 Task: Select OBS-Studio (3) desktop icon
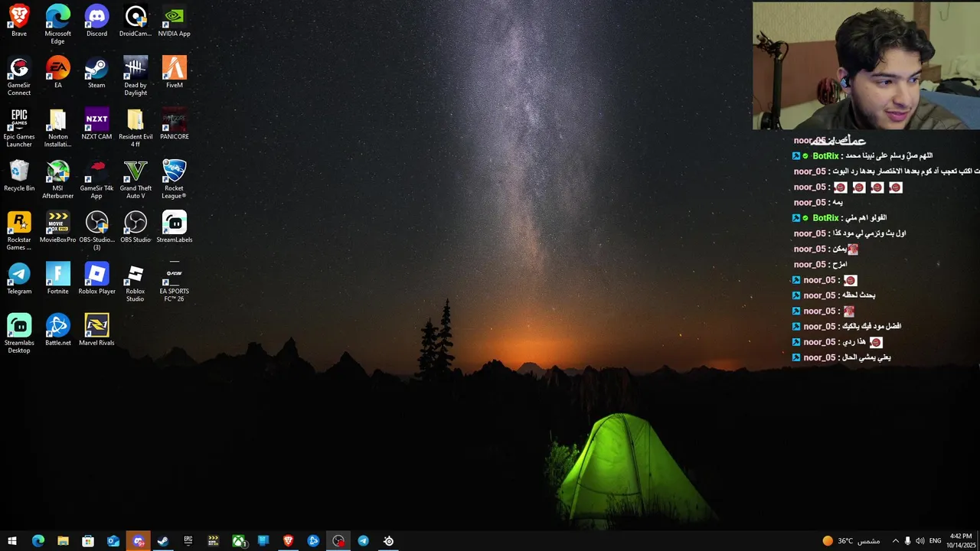pos(96,230)
